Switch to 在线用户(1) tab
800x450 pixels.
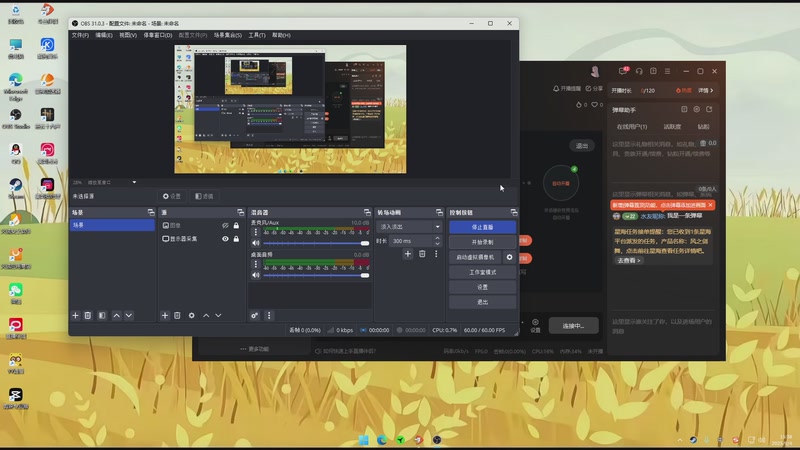[632, 127]
